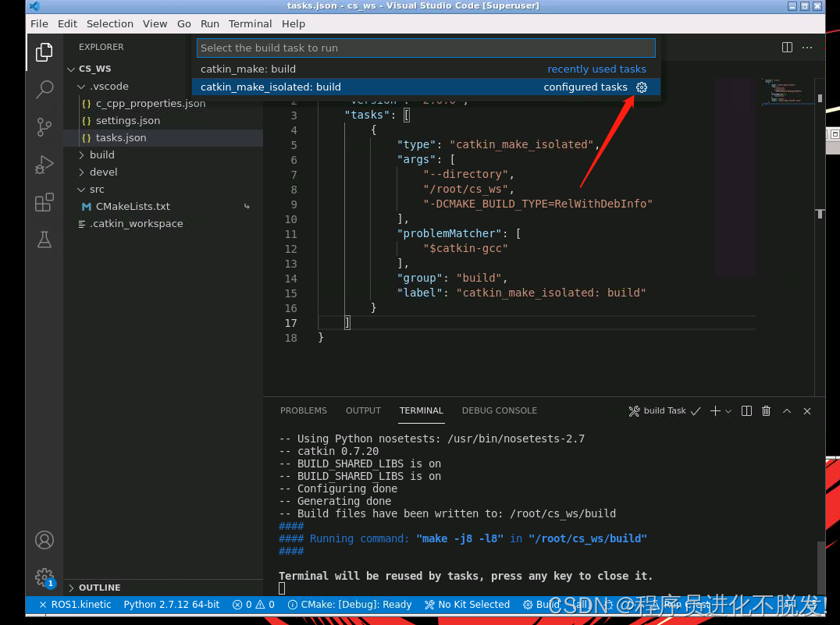Open the Source Control view icon
840x625 pixels.
(x=44, y=127)
